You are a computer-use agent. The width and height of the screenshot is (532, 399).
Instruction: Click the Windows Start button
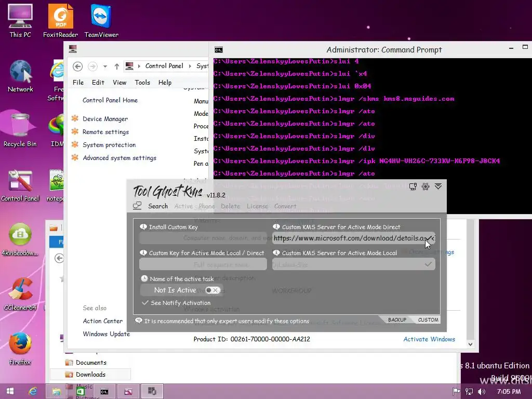pyautogui.click(x=10, y=391)
